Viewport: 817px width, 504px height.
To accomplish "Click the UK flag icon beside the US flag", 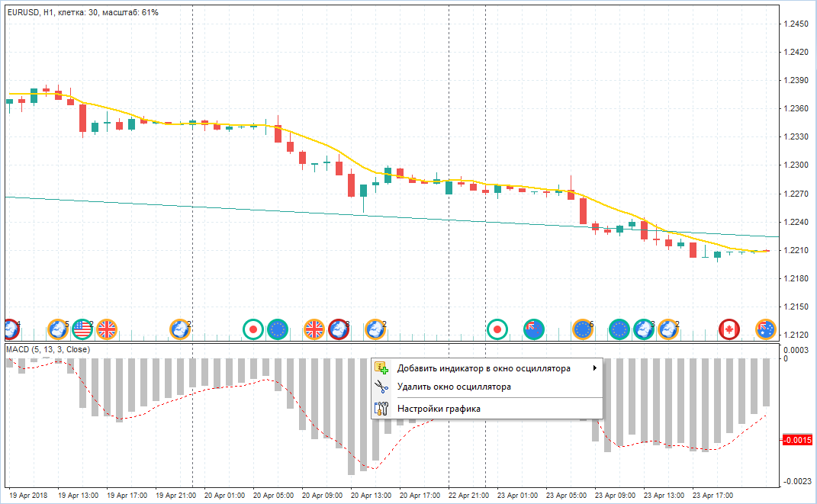I will point(107,329).
